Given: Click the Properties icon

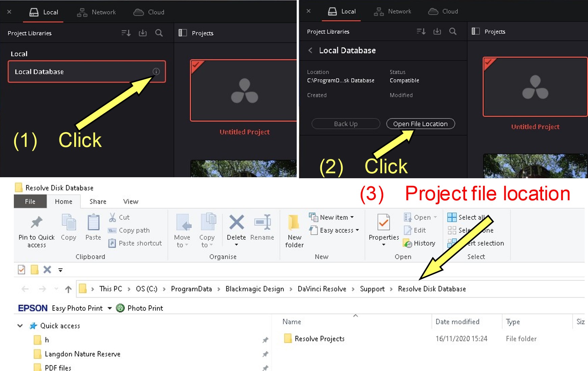Looking at the screenshot, I should pos(384,223).
